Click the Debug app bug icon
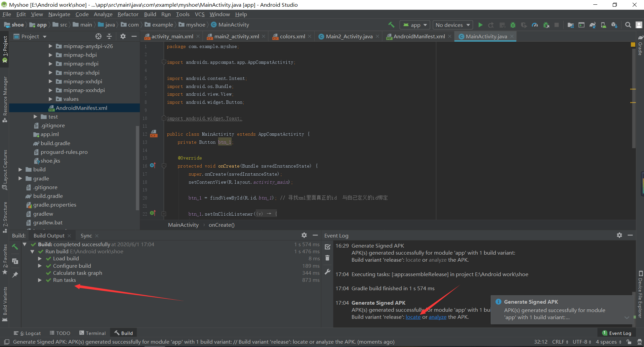The image size is (644, 347). point(513,25)
